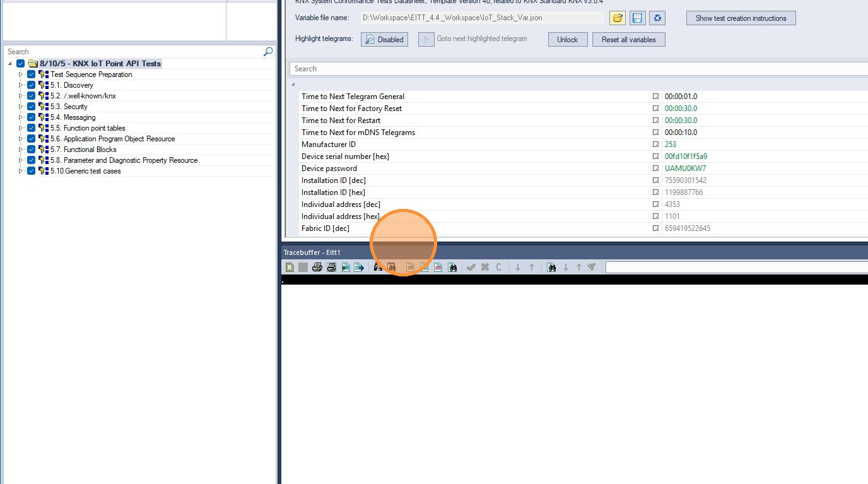Click the reload variable file icon
Viewport: 868px width, 484px height.
click(657, 18)
